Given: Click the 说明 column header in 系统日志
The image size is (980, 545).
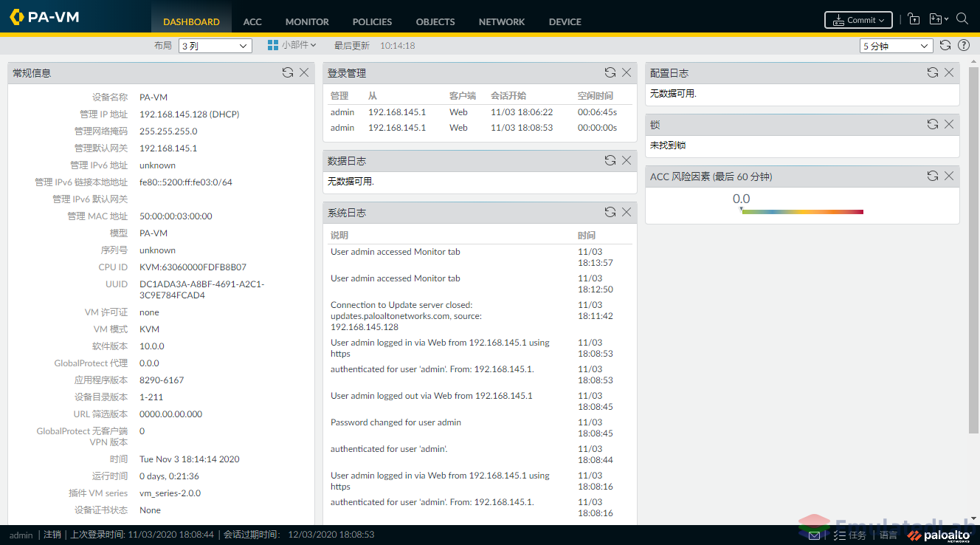Looking at the screenshot, I should click(339, 235).
